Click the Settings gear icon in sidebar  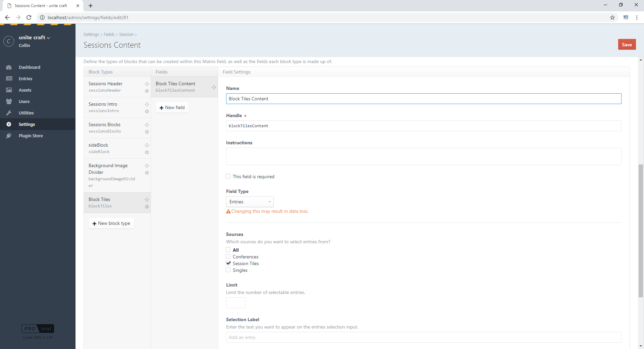pyautogui.click(x=9, y=124)
